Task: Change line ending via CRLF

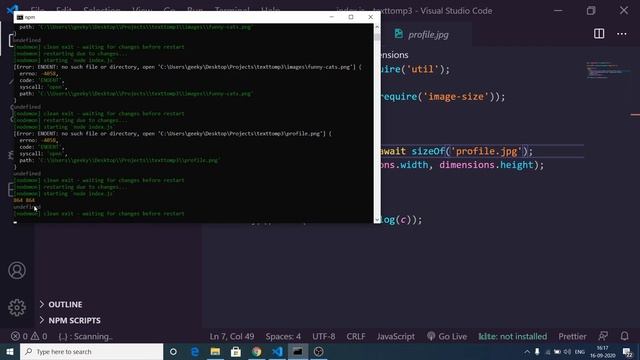Action: tap(356, 336)
